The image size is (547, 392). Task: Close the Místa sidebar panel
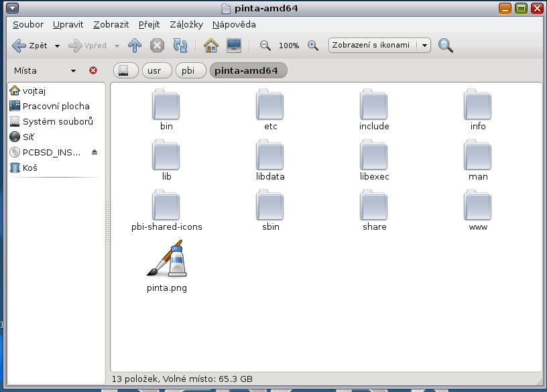pos(93,70)
